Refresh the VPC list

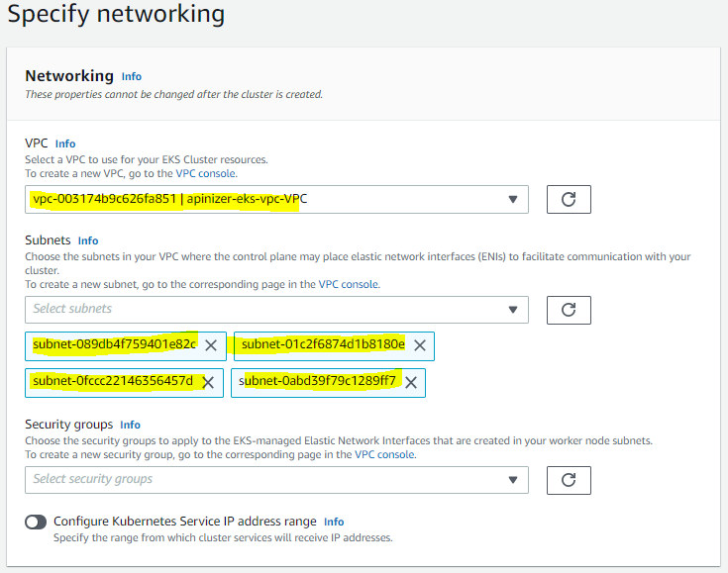569,199
